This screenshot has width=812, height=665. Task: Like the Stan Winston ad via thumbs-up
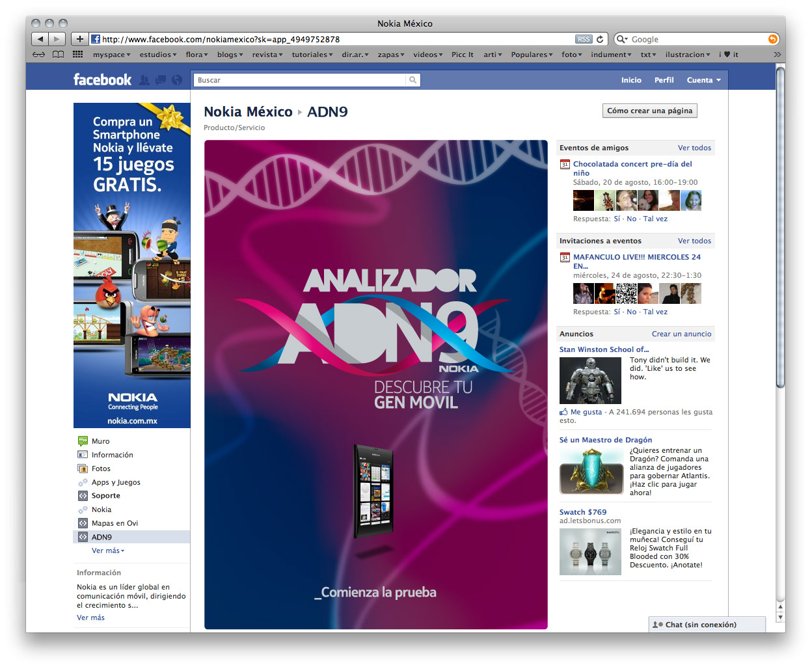(x=563, y=412)
